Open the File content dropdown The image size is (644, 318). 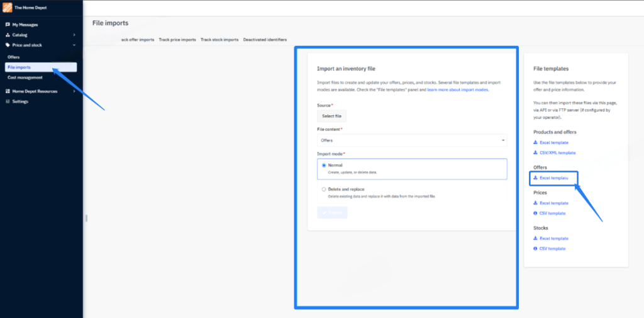[x=412, y=140]
